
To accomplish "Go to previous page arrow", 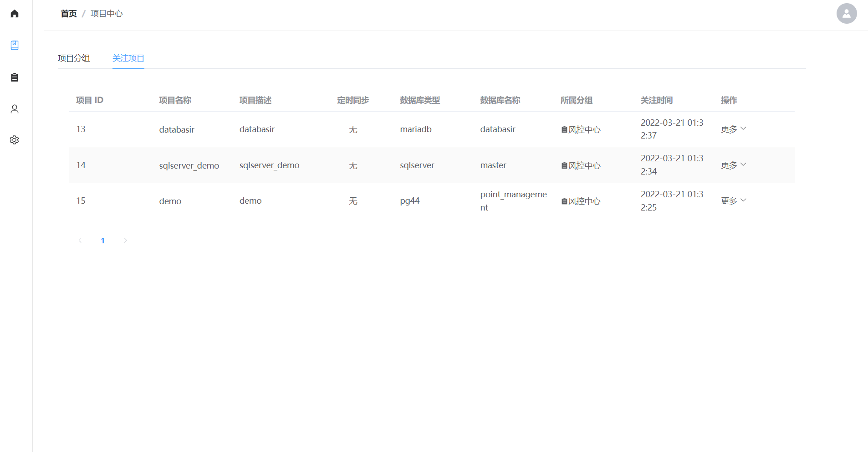I will pyautogui.click(x=80, y=241).
